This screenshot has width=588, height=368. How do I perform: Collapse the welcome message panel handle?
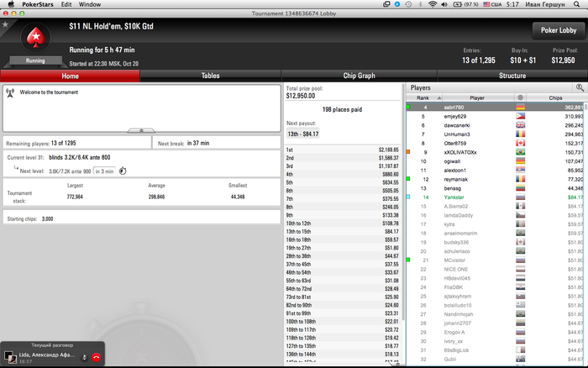[x=141, y=130]
